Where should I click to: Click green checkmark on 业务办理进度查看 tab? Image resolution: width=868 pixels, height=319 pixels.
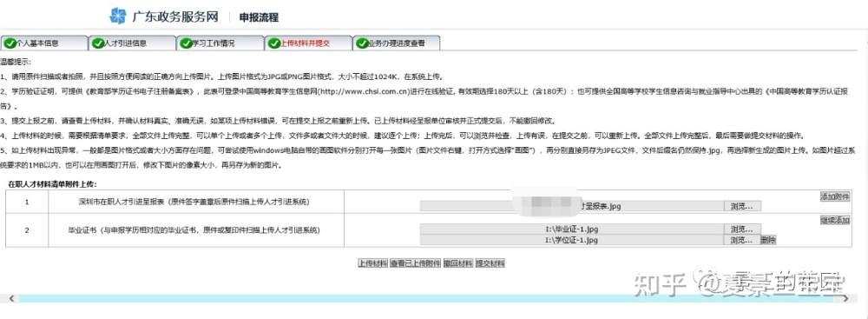(x=362, y=43)
